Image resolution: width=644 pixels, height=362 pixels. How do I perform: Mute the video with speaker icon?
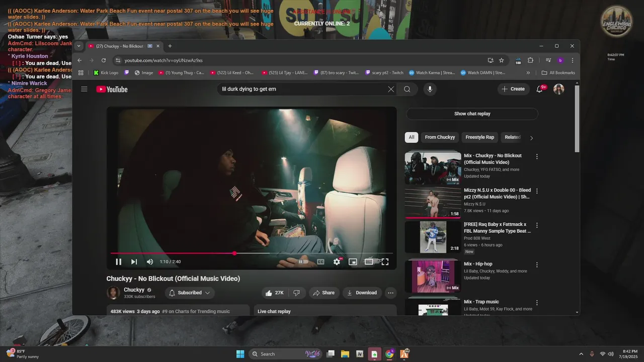point(149,261)
